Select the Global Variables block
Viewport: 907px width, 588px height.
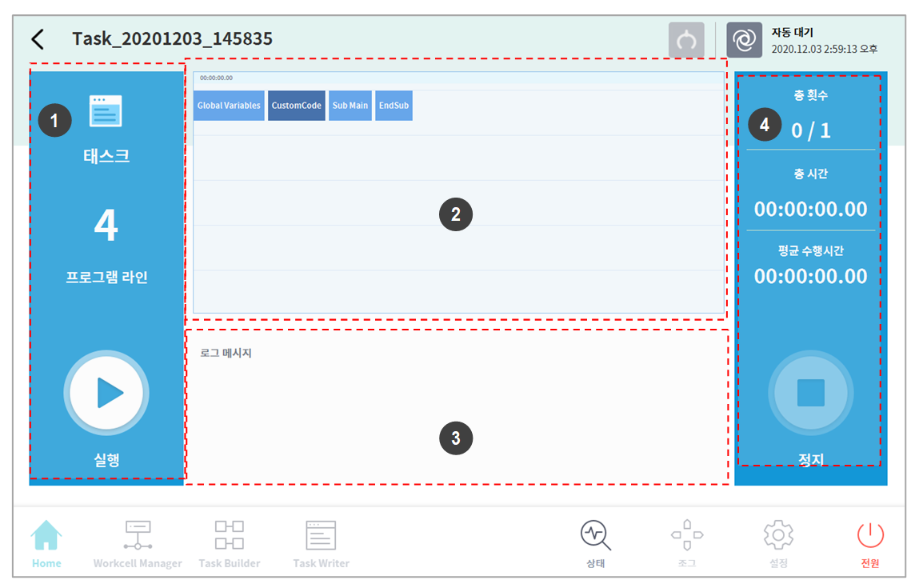coord(229,106)
